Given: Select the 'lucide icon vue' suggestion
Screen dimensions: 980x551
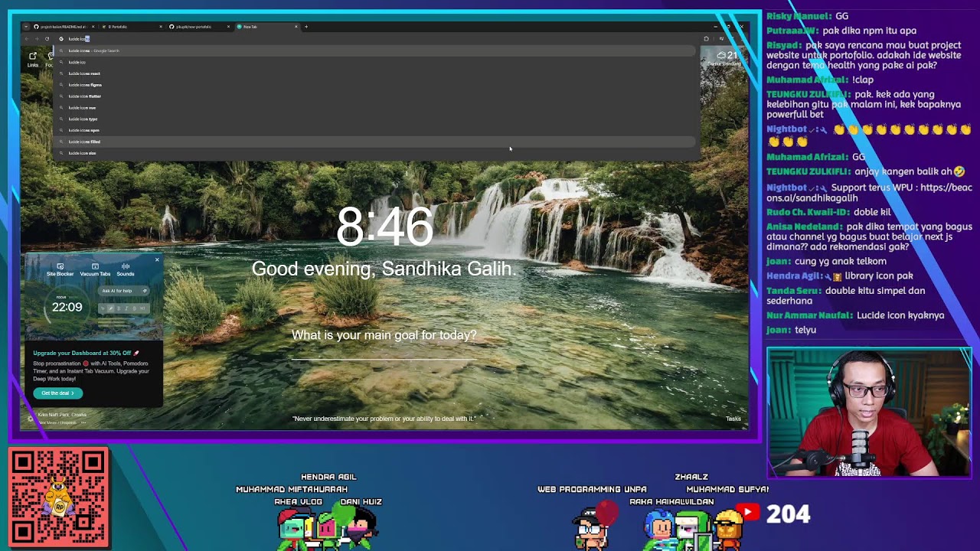Looking at the screenshot, I should tap(375, 108).
